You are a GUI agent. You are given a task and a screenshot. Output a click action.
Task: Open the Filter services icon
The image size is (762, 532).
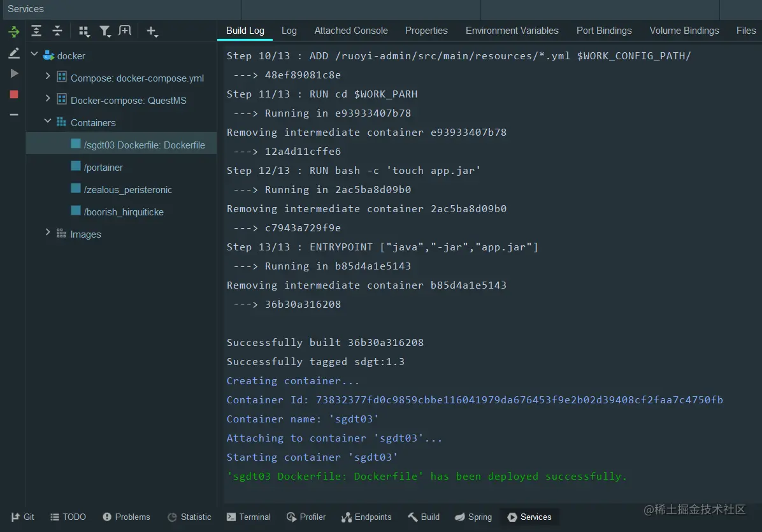click(x=105, y=32)
